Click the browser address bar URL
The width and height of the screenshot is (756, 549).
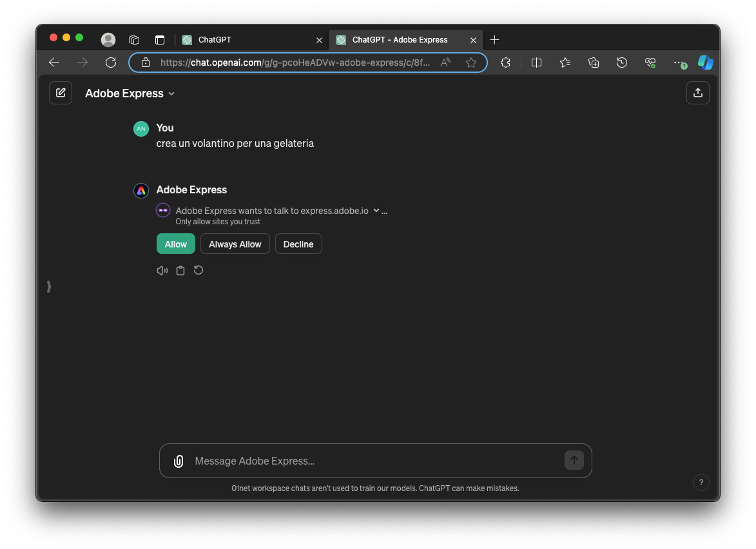click(295, 63)
